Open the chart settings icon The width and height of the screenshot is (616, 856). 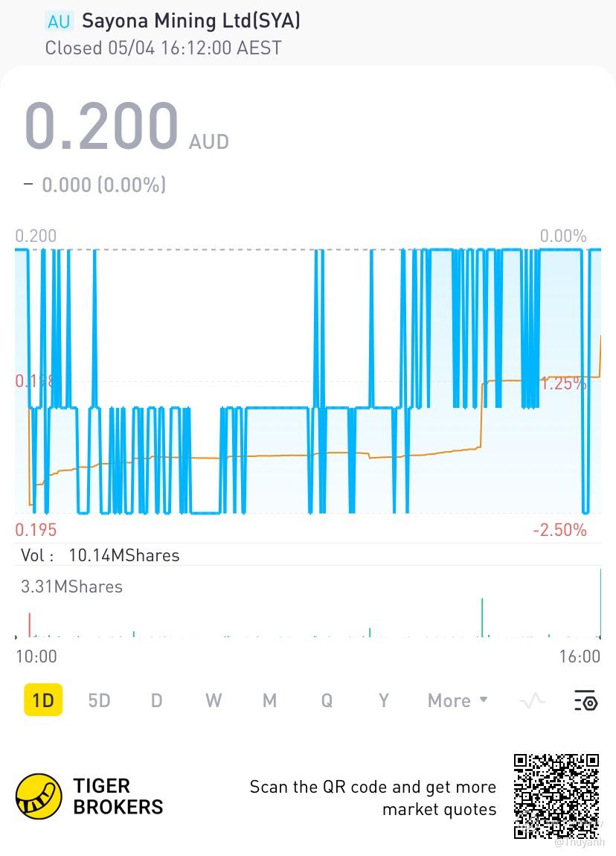585,700
